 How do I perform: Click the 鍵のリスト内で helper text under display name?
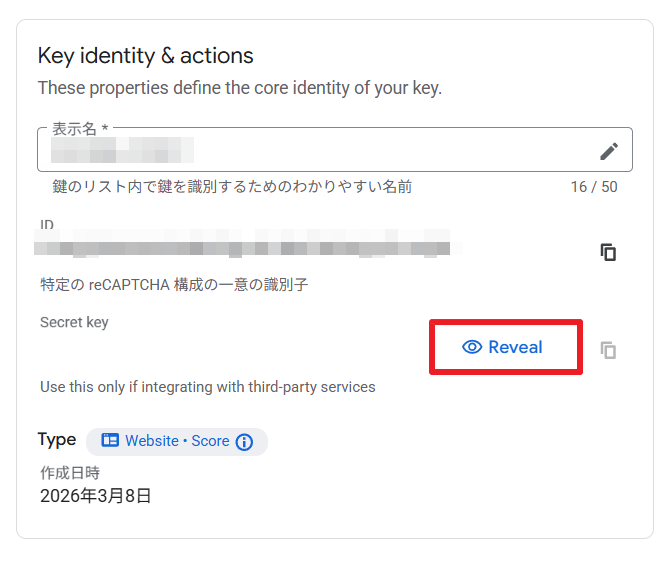232,187
